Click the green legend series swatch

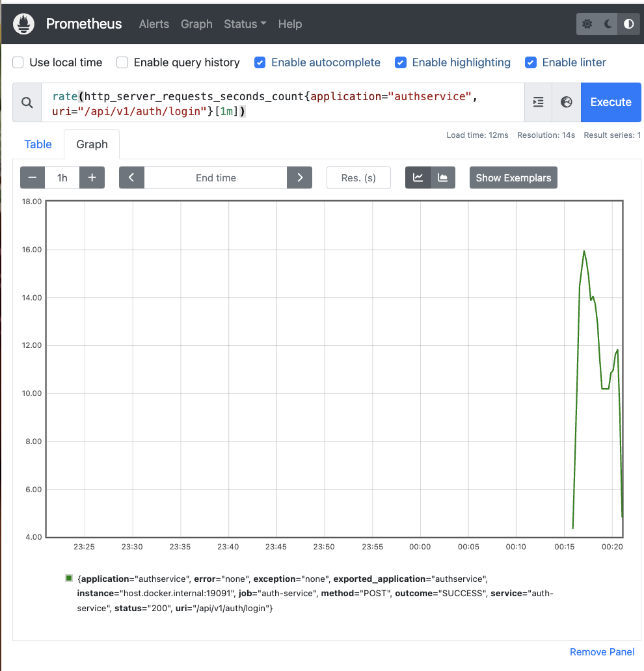tap(69, 578)
